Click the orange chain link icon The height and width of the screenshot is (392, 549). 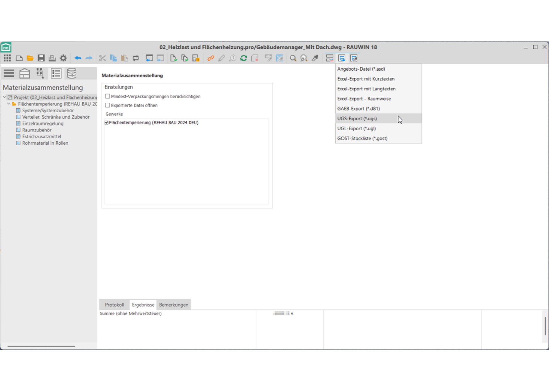click(x=211, y=58)
